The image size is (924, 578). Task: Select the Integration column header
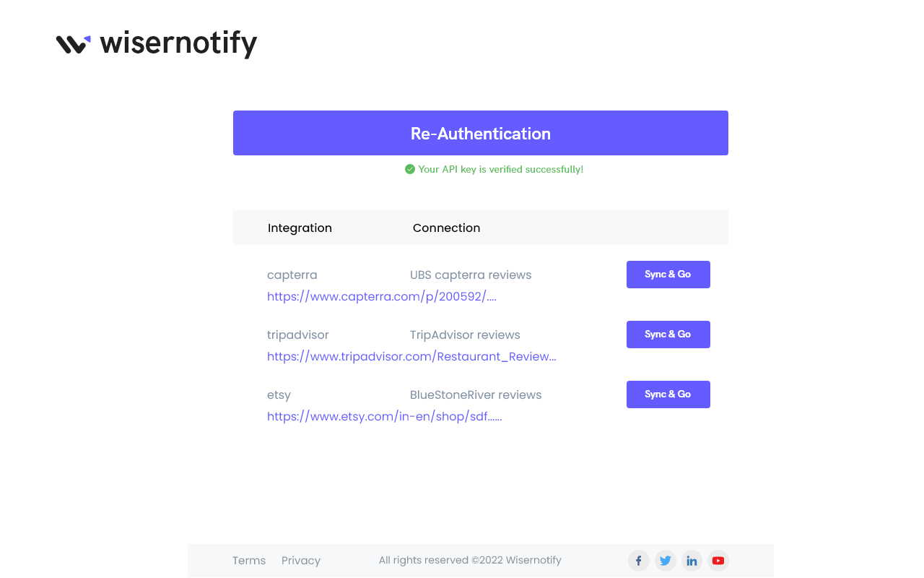pos(300,228)
